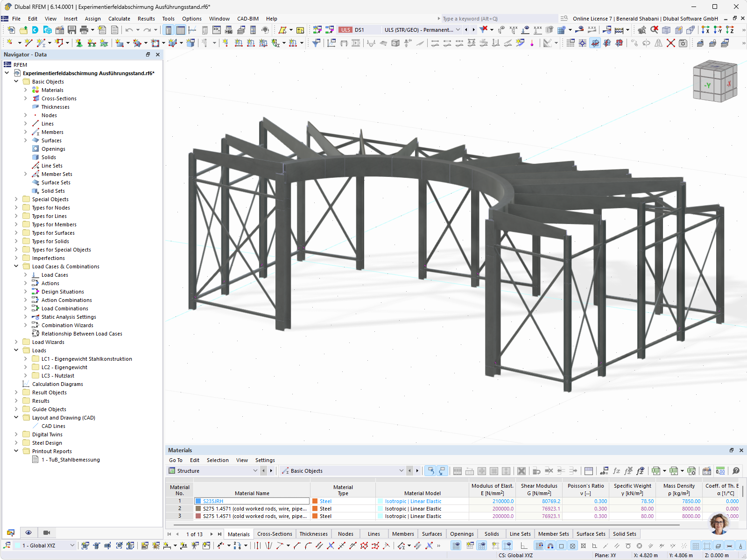Open the Calculate menu

pyautogui.click(x=119, y=19)
